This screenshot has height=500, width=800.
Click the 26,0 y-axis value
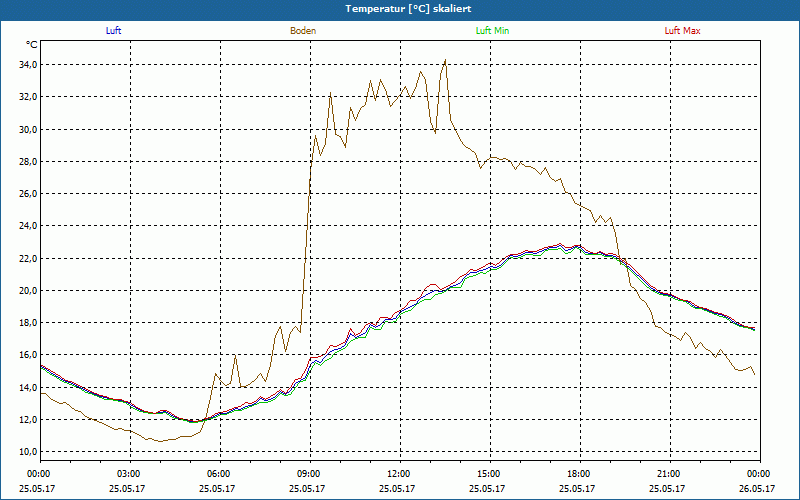click(28, 194)
